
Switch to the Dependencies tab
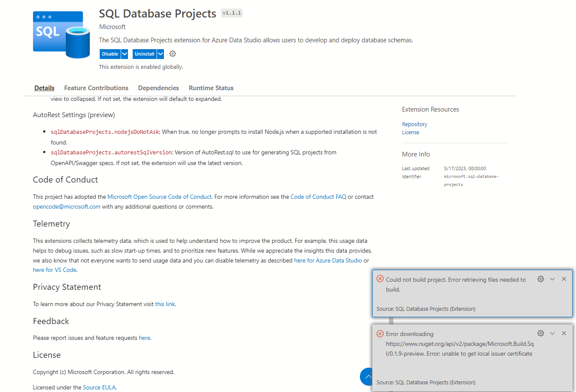158,88
